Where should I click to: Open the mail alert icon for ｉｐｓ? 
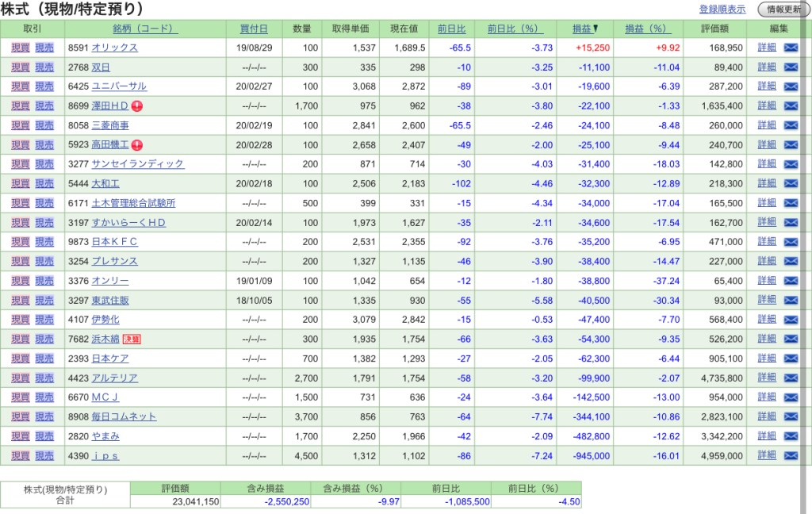[x=791, y=456]
